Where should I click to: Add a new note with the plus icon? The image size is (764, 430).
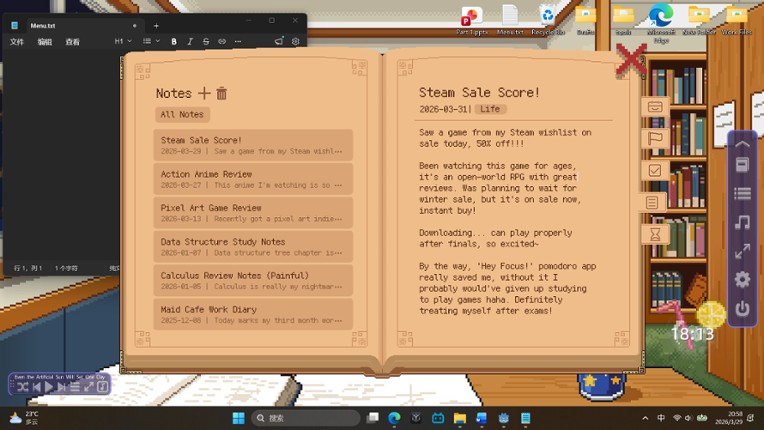[204, 93]
